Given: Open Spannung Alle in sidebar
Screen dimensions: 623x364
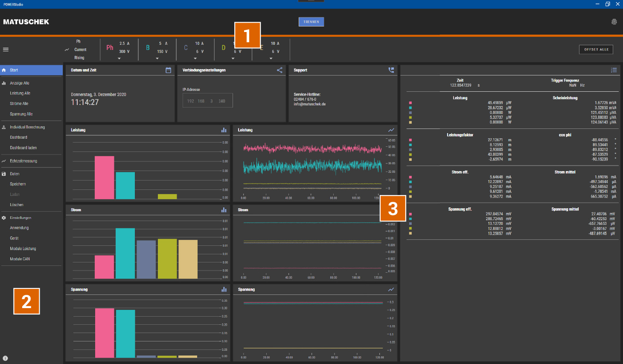Looking at the screenshot, I should (x=21, y=114).
